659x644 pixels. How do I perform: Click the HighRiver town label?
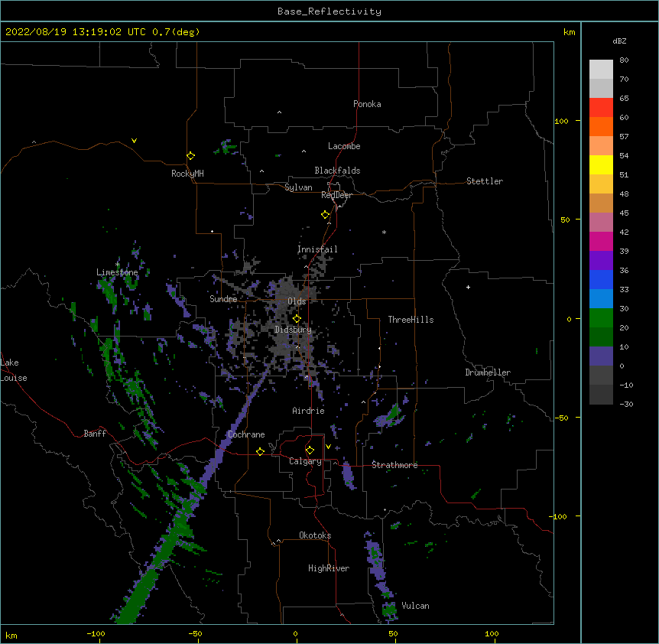(329, 568)
